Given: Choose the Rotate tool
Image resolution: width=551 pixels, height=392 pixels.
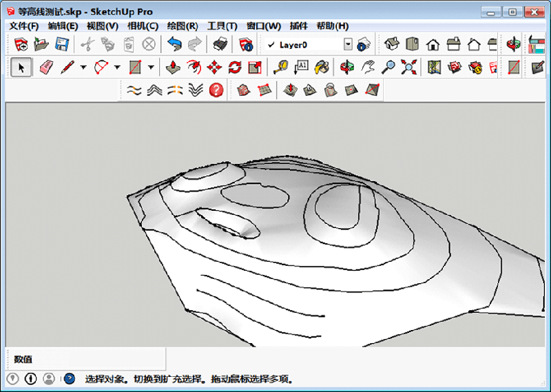Looking at the screenshot, I should (x=235, y=67).
